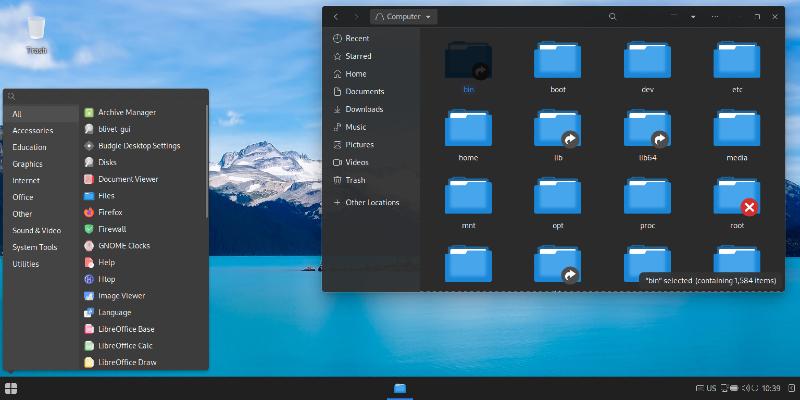Launch Firefox from the application menu
Screen dimensions: 800x400
(x=110, y=212)
